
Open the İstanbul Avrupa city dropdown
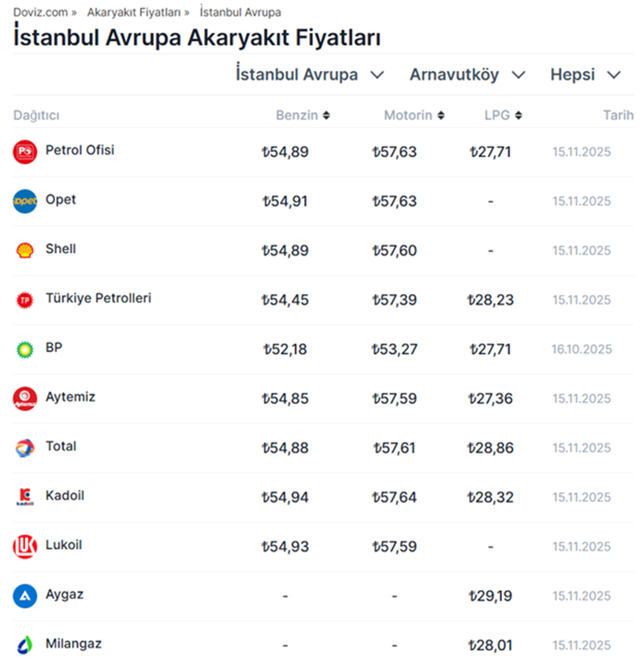click(x=310, y=75)
